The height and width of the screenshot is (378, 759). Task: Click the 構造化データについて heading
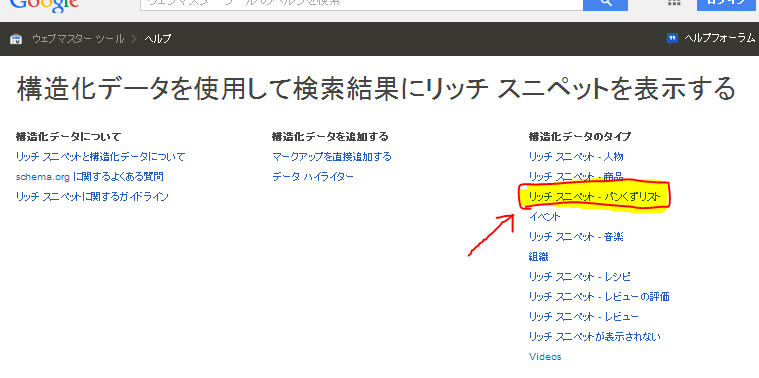pyautogui.click(x=68, y=137)
